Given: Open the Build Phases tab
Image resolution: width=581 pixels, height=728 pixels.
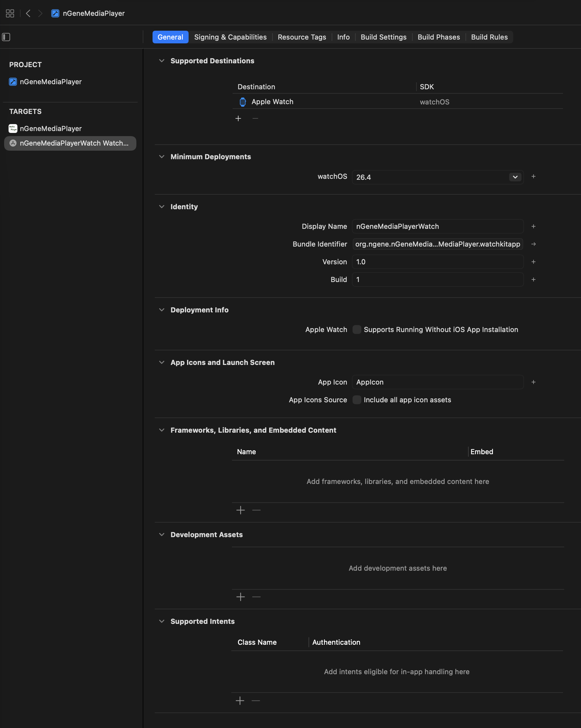Looking at the screenshot, I should tap(439, 37).
